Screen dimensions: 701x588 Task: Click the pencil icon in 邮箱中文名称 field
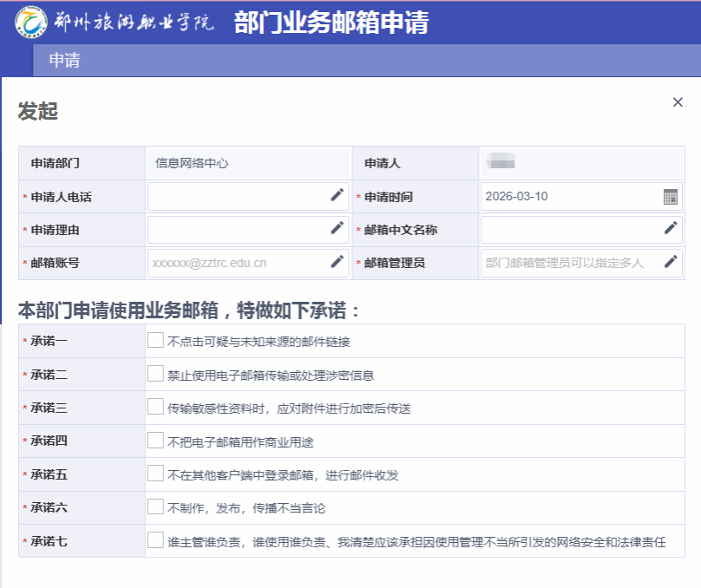click(x=670, y=228)
